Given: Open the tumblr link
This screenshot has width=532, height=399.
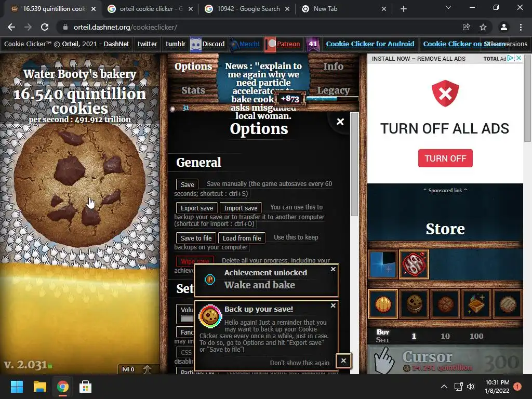Looking at the screenshot, I should (x=176, y=44).
